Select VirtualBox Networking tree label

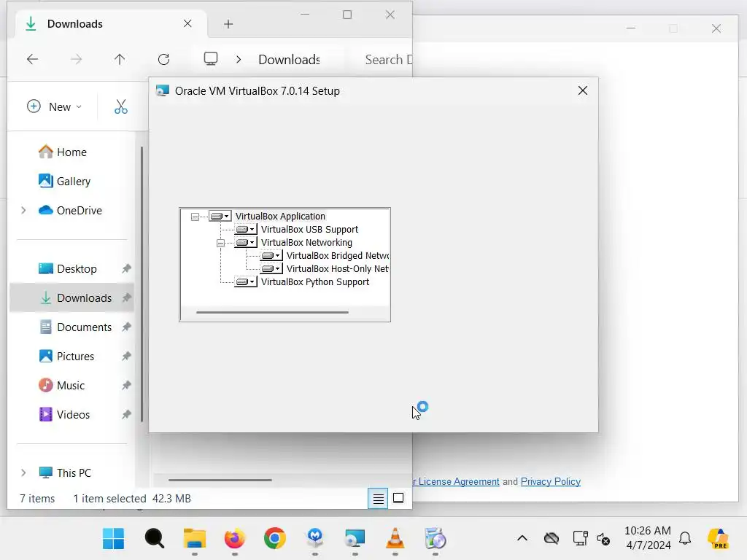point(306,242)
